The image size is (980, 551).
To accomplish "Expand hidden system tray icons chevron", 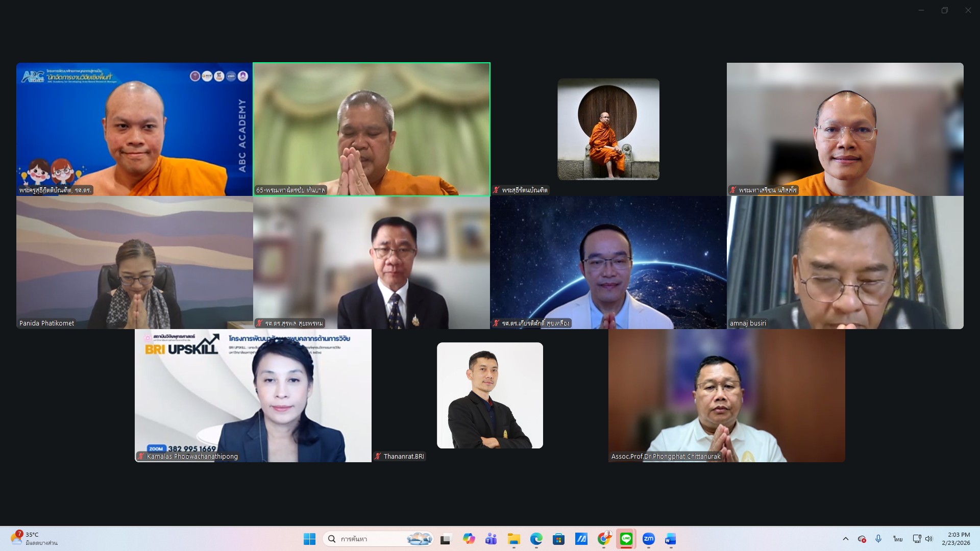I will (x=845, y=539).
